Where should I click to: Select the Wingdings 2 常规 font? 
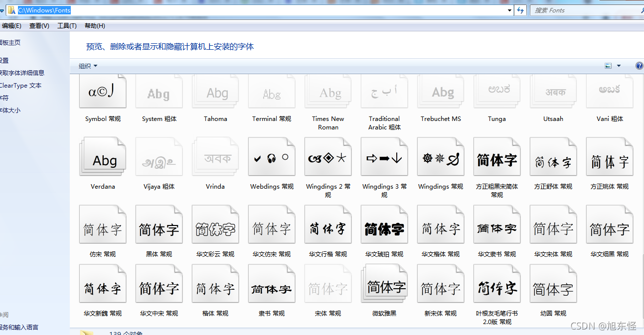(x=328, y=157)
